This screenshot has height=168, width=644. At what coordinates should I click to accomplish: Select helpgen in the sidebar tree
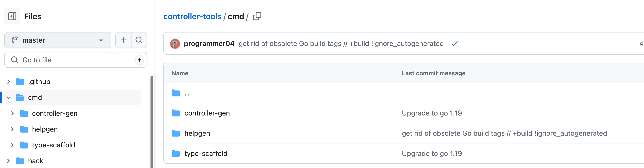(x=45, y=129)
